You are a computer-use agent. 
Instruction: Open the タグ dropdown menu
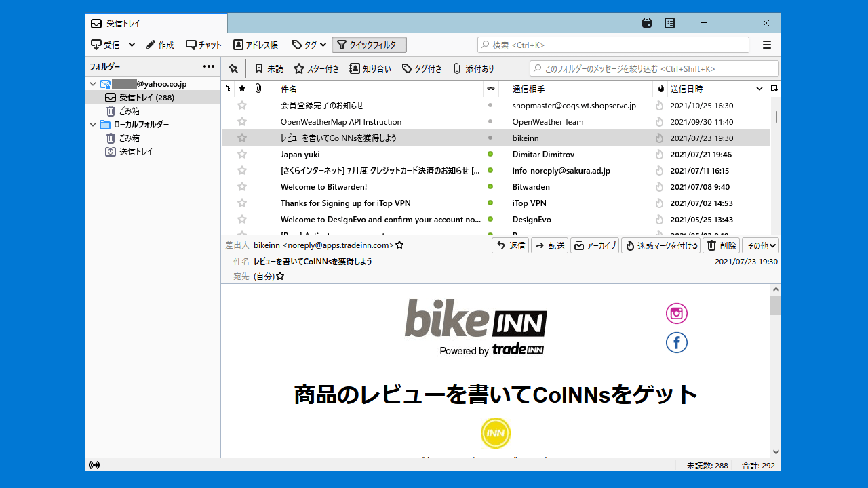click(309, 45)
